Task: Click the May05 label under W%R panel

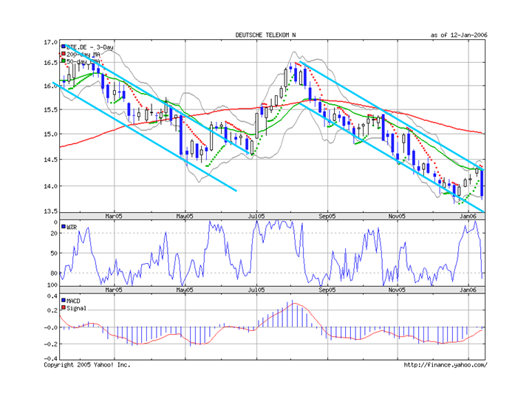Action: pos(185,290)
